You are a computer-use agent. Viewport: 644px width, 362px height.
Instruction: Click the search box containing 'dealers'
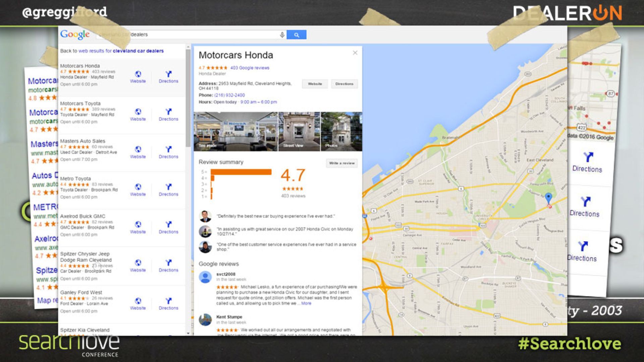point(191,35)
